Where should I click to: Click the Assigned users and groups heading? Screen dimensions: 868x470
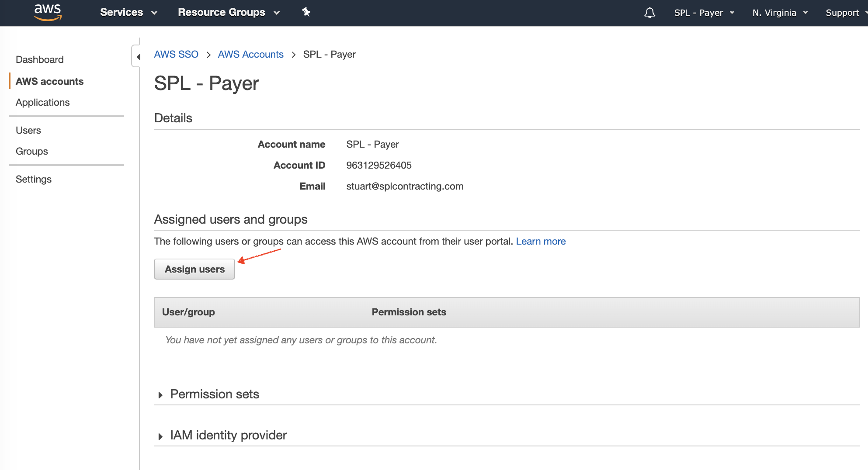coord(231,219)
